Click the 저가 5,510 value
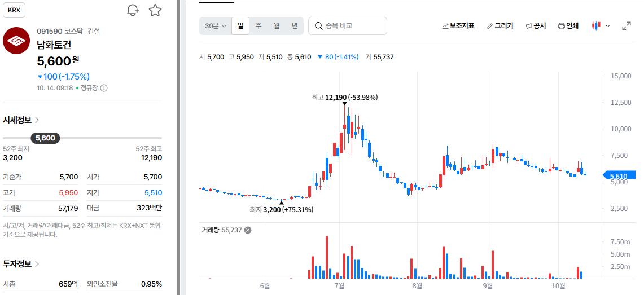Image resolution: width=644 pixels, height=295 pixels. pyautogui.click(x=153, y=193)
